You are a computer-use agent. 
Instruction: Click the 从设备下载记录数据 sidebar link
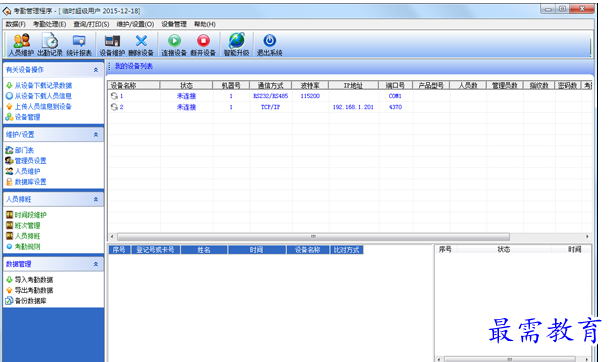43,86
